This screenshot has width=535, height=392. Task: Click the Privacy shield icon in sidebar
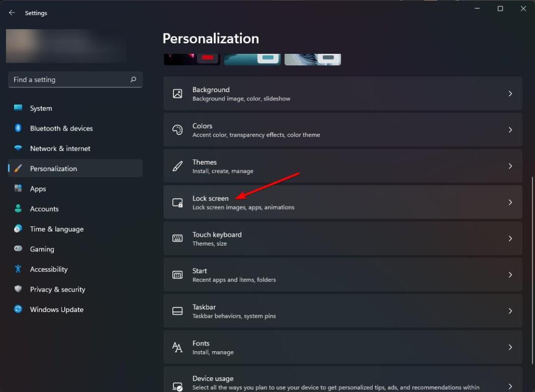coord(18,289)
